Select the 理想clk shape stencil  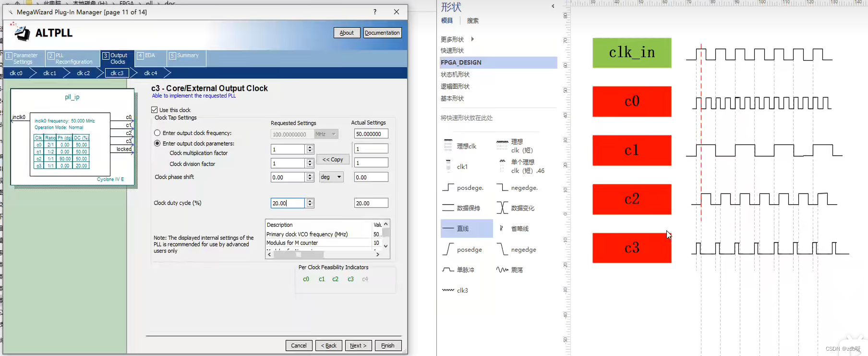[459, 146]
